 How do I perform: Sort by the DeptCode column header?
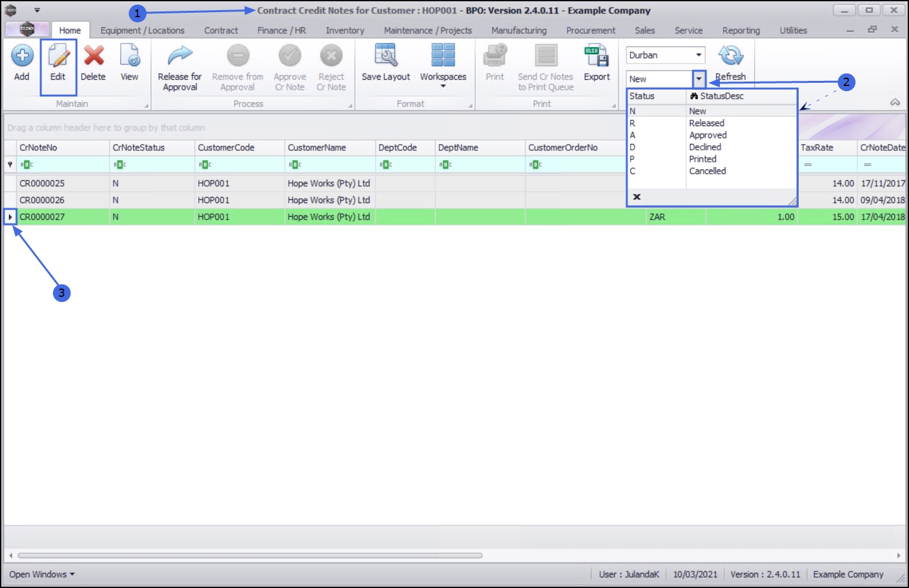(405, 147)
